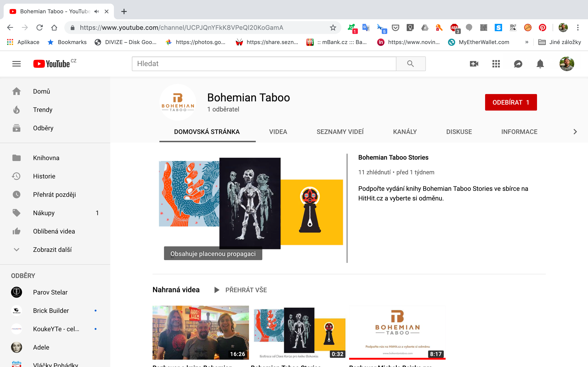Click the Hledat search field
Viewport: 588px width, 367px height.
264,64
